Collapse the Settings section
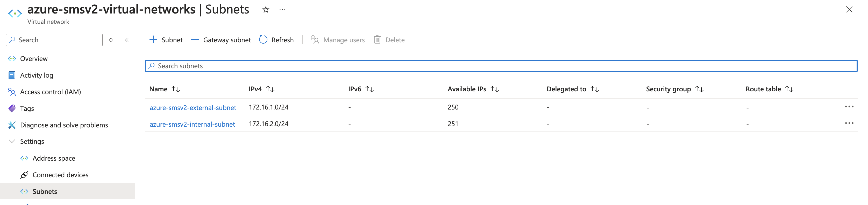Viewport: 868px width, 205px height. pyautogui.click(x=12, y=141)
